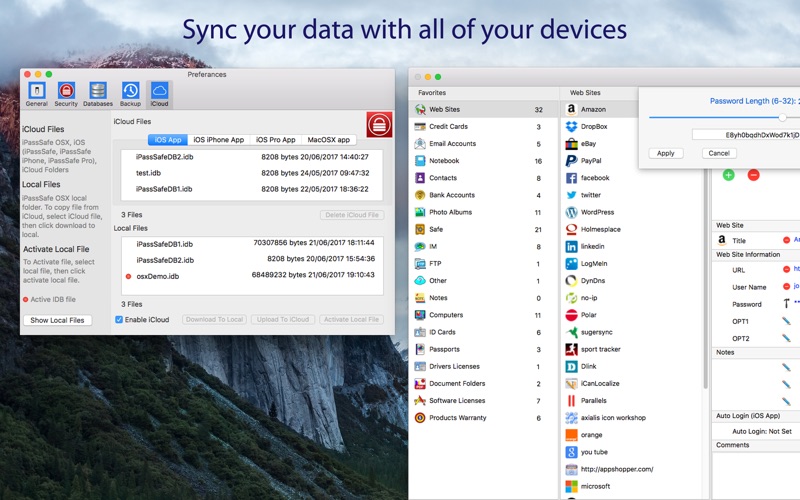Select the Document Folders category icon

420,383
